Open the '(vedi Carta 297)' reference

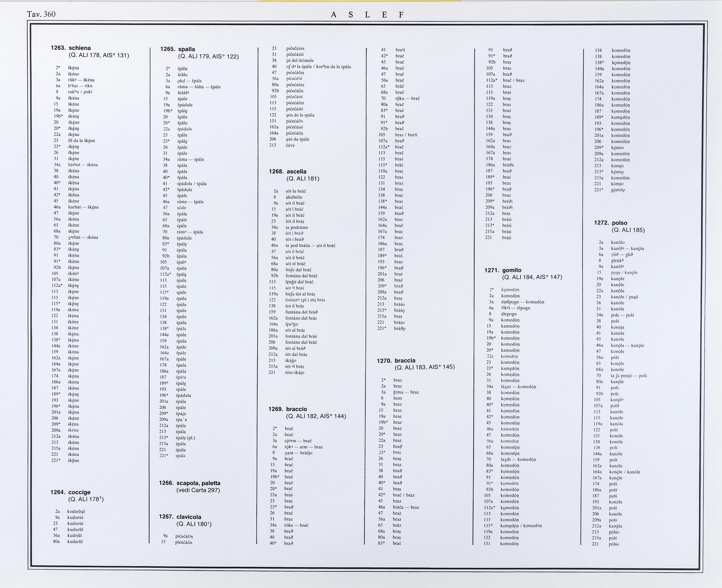(x=198, y=490)
